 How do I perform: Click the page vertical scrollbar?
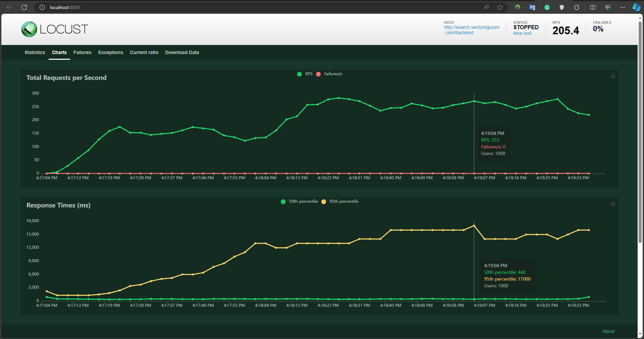click(x=640, y=132)
